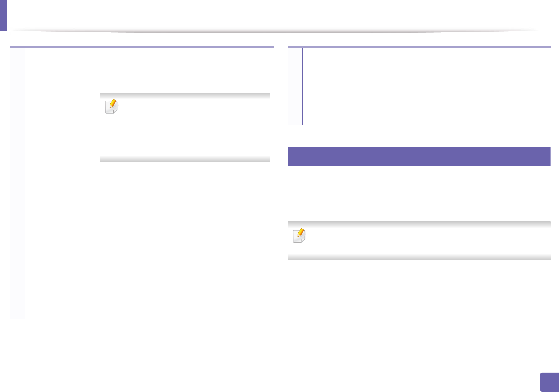
Task: Select the narrow first cell of left table's second row
Action: (x=18, y=185)
